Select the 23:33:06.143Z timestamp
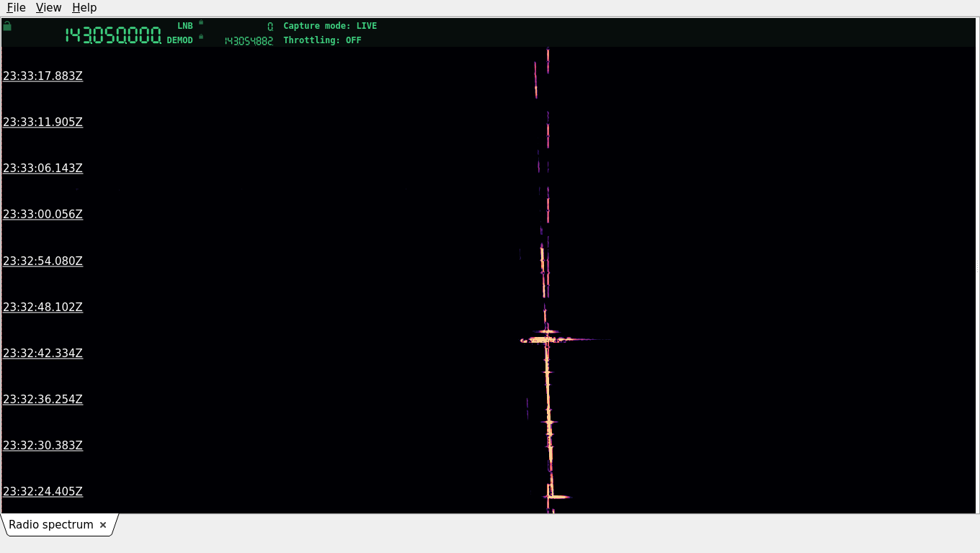The width and height of the screenshot is (980, 553). (43, 168)
